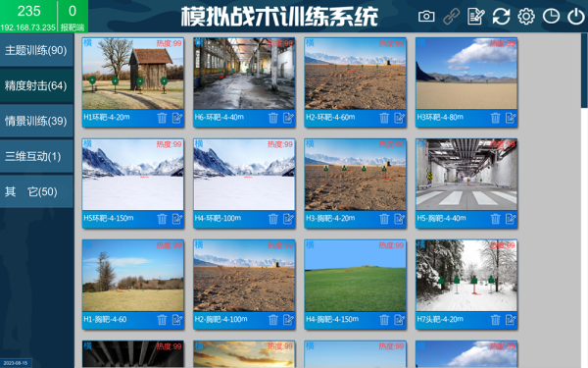Image resolution: width=588 pixels, height=368 pixels.
Task: Open the edit notes icon in header
Action: coord(476,17)
